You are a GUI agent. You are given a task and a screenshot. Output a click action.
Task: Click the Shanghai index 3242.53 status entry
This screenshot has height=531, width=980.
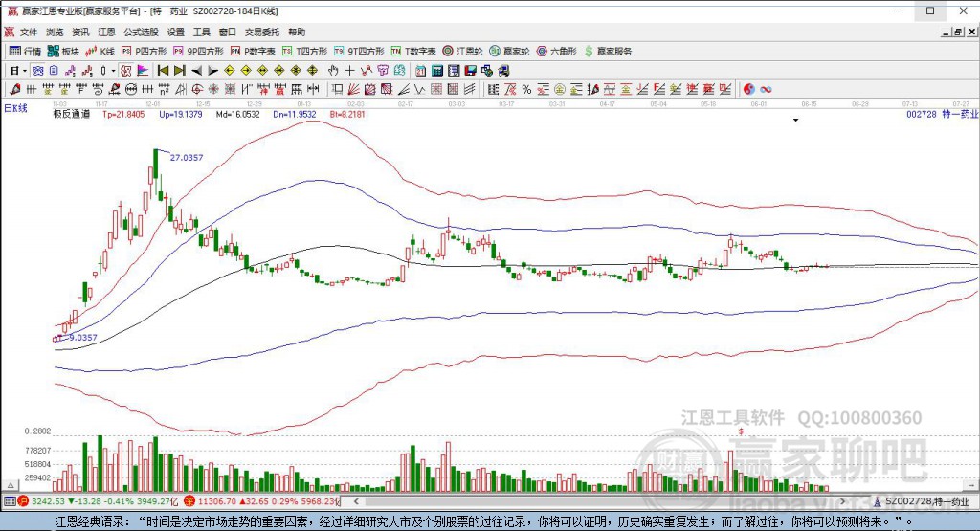(x=100, y=501)
